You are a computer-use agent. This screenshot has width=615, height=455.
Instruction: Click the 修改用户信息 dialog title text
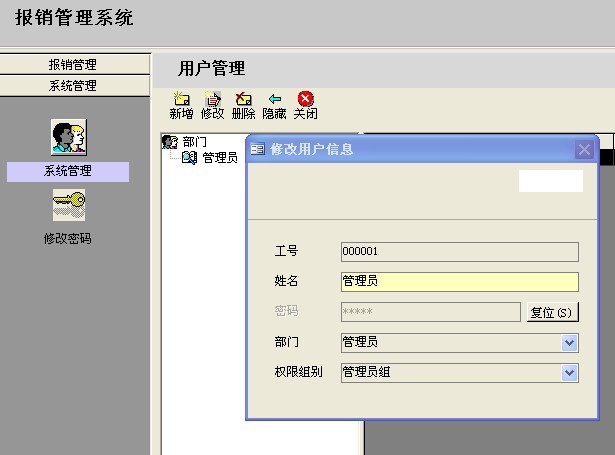tap(312, 149)
